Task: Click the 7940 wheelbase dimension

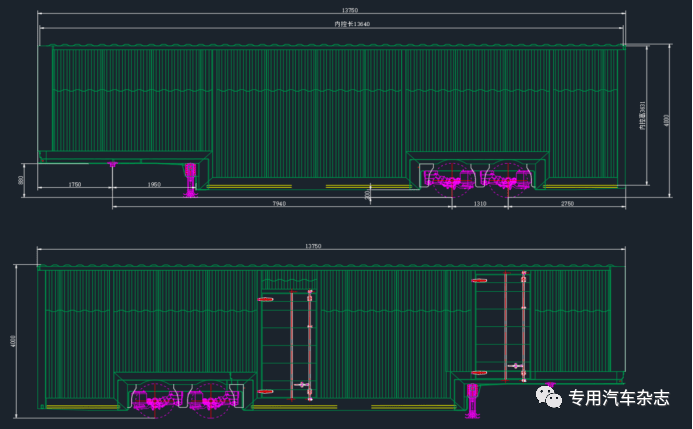Action: 279,204
